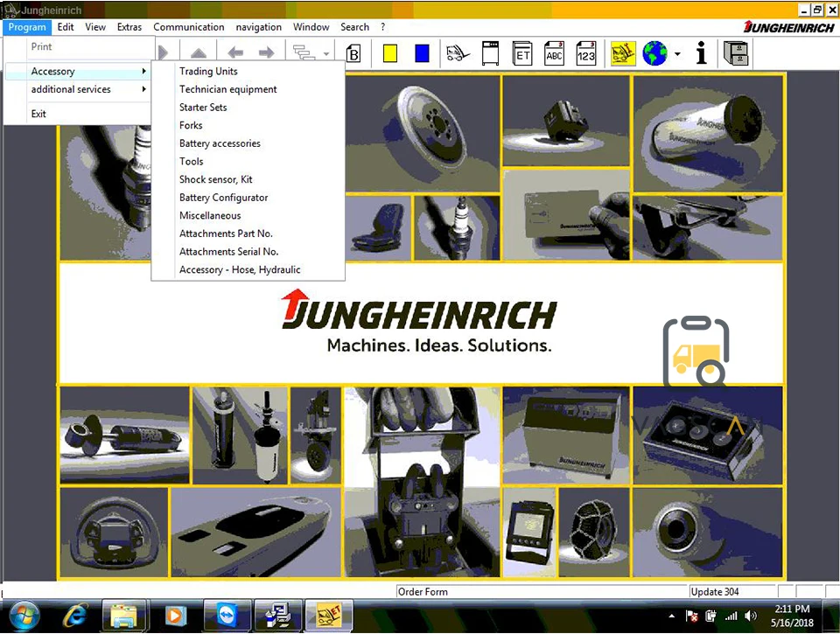Launch Internet Explorer from taskbar

[x=75, y=617]
